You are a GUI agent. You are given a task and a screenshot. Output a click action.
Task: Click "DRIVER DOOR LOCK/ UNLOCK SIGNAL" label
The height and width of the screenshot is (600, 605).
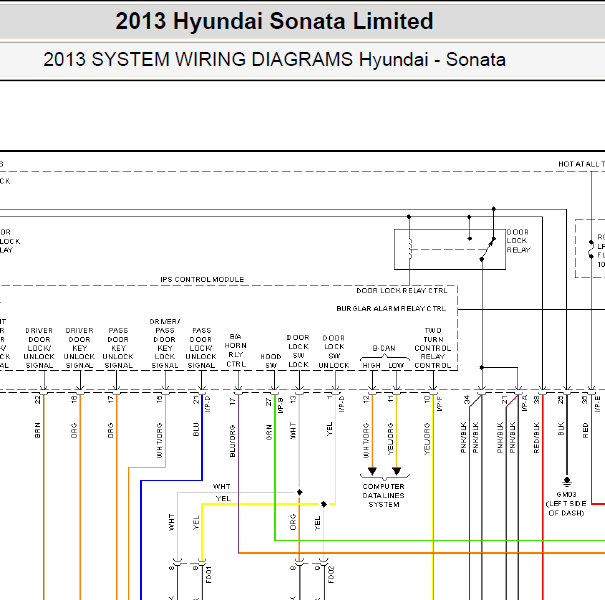[x=39, y=348]
